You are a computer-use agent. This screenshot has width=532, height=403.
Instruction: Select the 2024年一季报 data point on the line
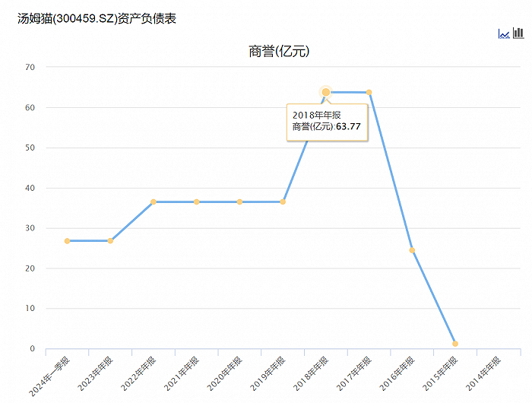tap(67, 241)
